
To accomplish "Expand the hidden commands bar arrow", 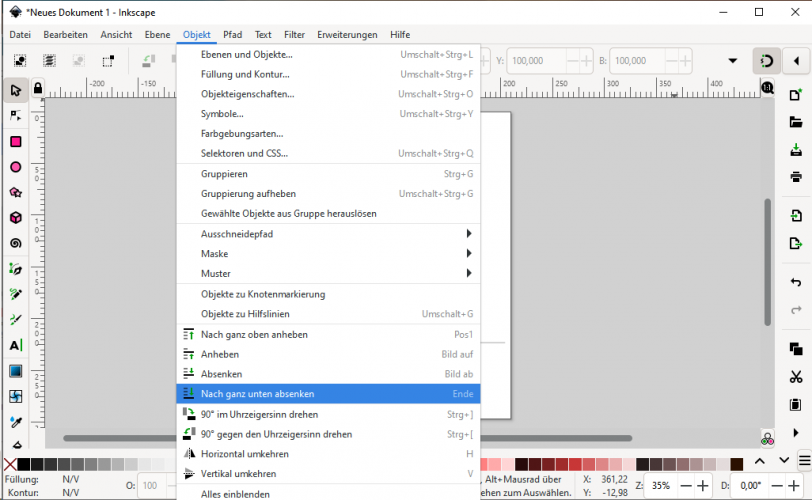I will 796,432.
